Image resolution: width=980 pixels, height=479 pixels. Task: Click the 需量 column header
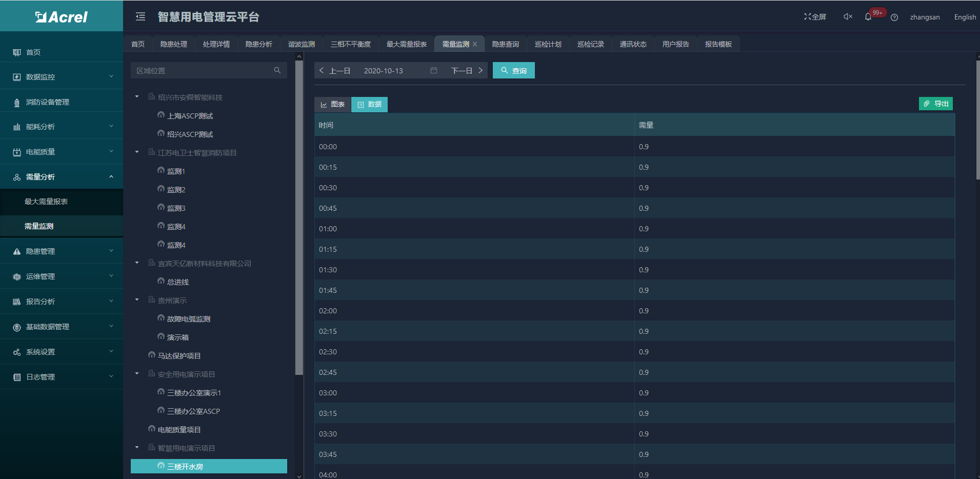pyautogui.click(x=794, y=125)
